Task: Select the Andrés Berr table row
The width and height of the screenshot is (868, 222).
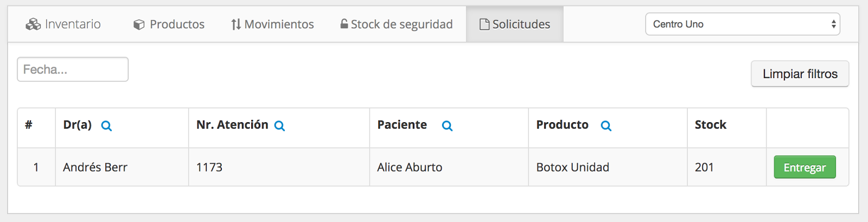Action: click(433, 167)
